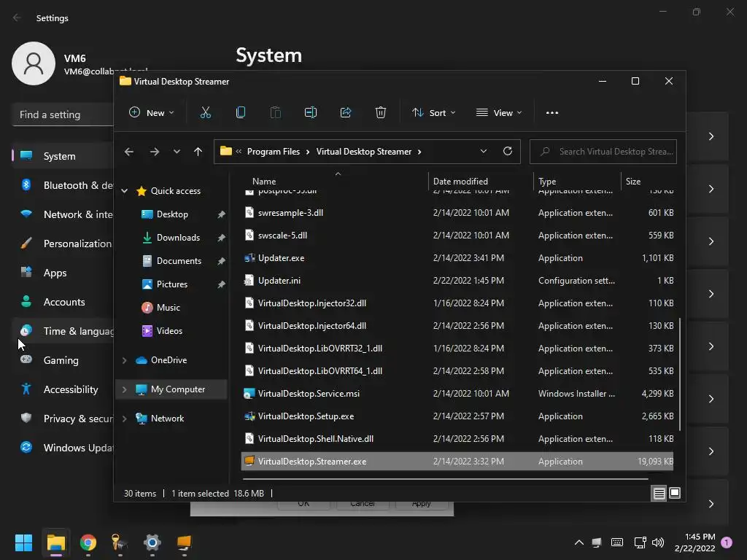Click the volume speaker tray icon
The image size is (747, 560).
[x=658, y=542]
